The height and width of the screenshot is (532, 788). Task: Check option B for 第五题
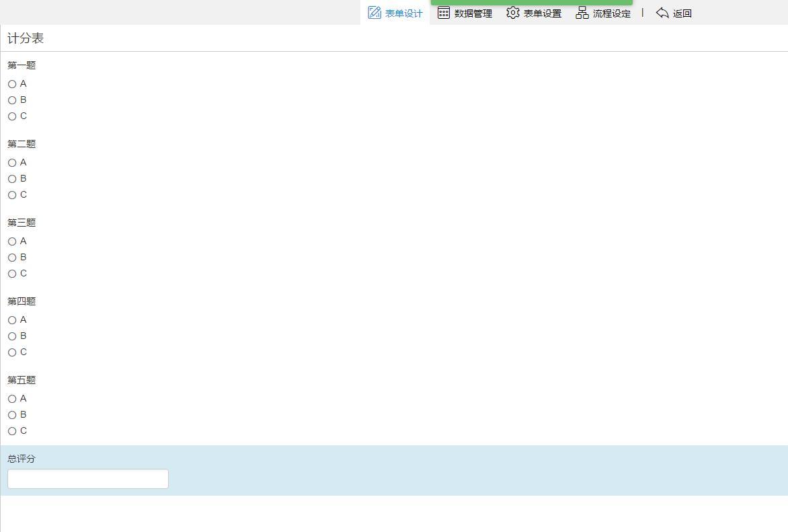click(12, 415)
